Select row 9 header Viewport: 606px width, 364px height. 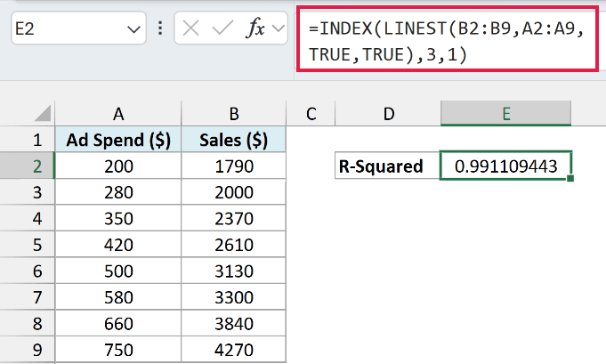click(28, 350)
